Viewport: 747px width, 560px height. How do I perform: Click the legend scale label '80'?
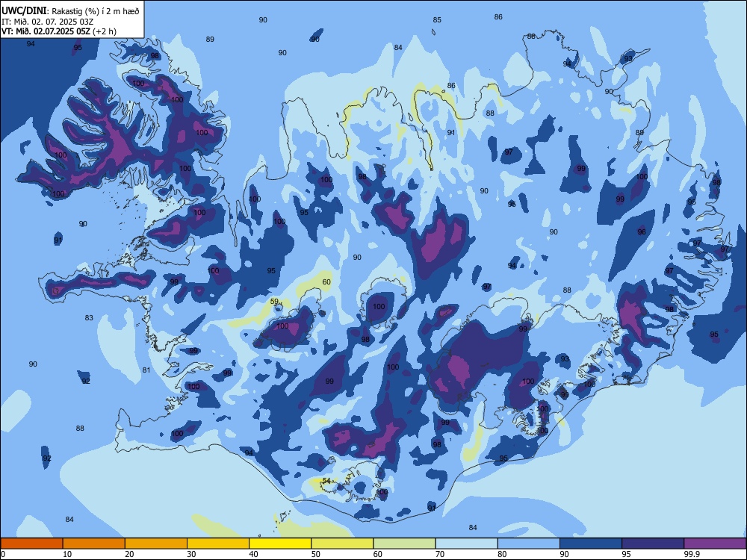coord(502,554)
